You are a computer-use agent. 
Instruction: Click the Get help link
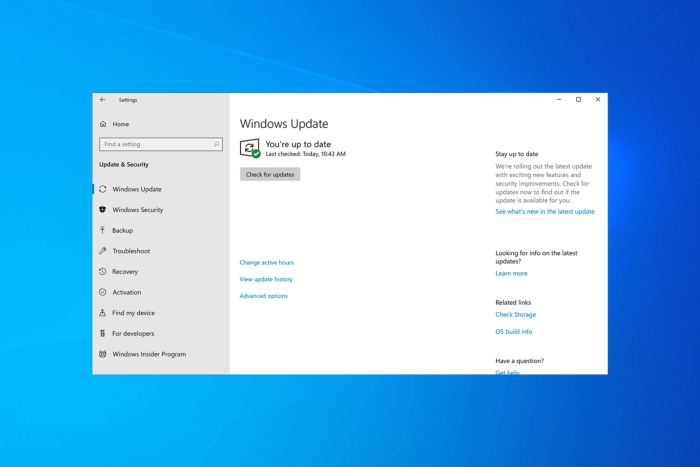507,372
